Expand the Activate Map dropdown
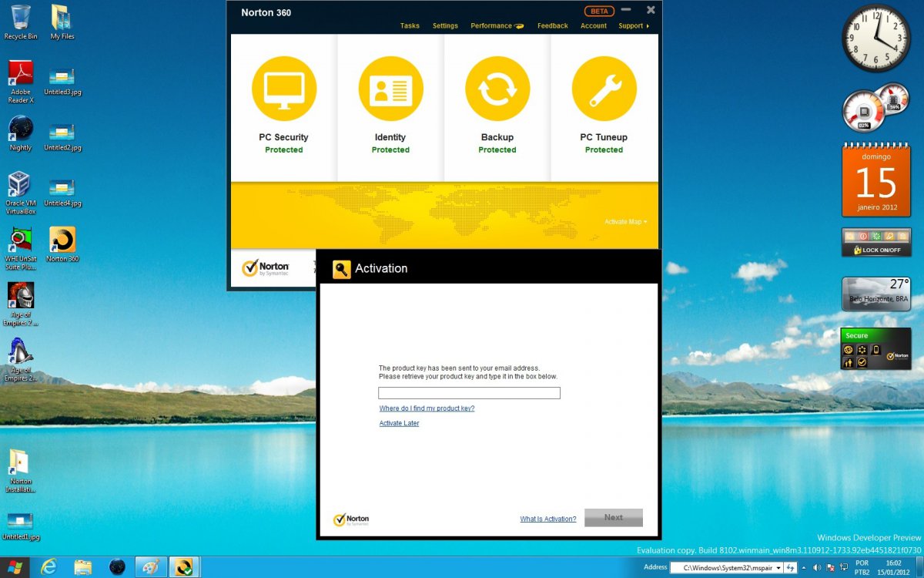This screenshot has width=924, height=578. (625, 222)
